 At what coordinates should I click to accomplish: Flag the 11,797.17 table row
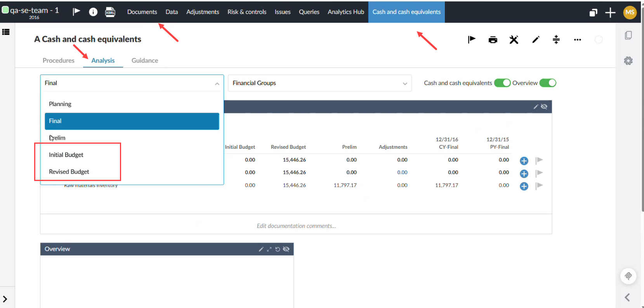[539, 186]
